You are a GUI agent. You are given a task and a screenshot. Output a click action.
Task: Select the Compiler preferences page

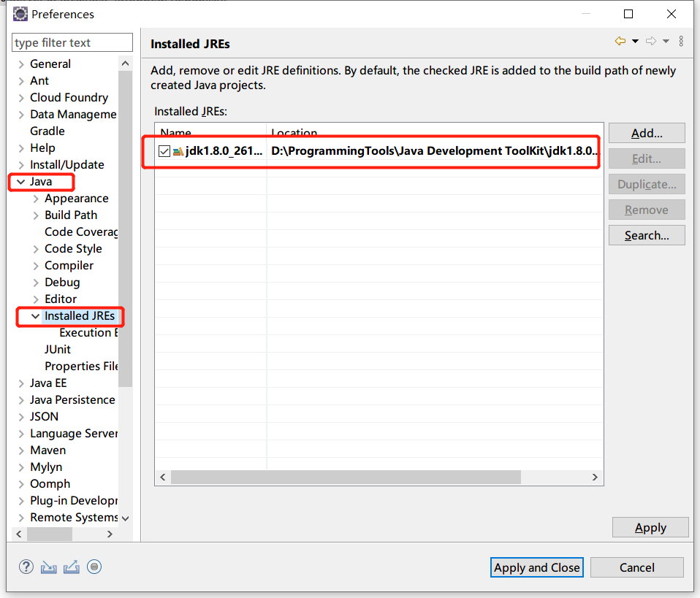tap(71, 265)
